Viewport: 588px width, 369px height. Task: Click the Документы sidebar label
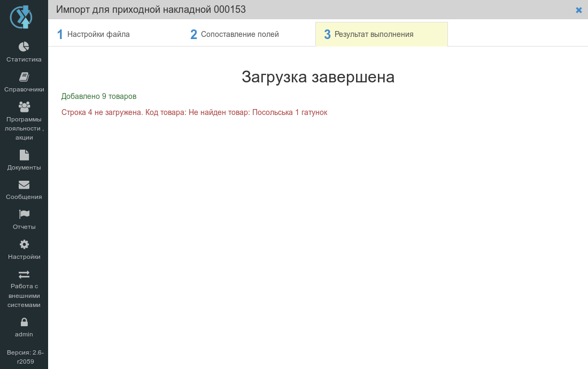tap(24, 167)
